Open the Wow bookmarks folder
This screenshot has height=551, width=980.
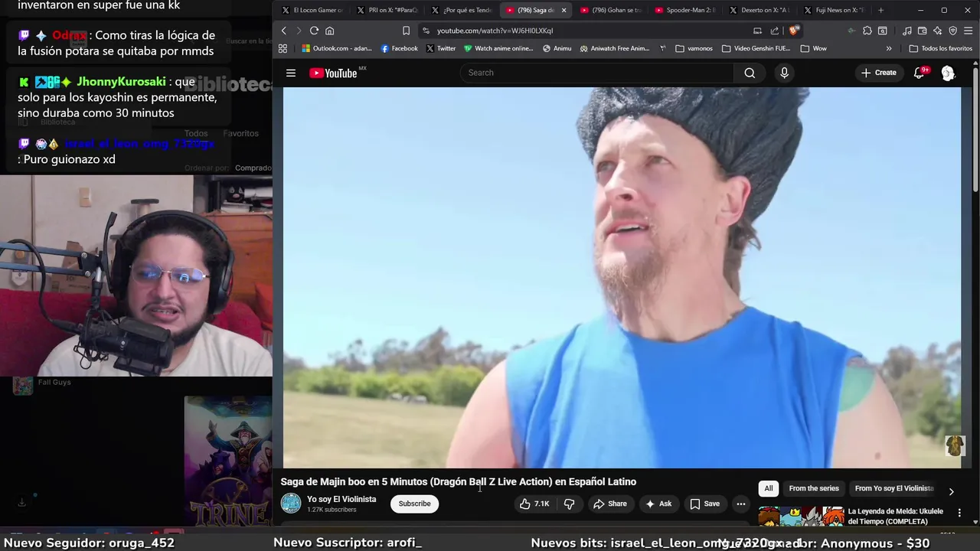pos(813,48)
